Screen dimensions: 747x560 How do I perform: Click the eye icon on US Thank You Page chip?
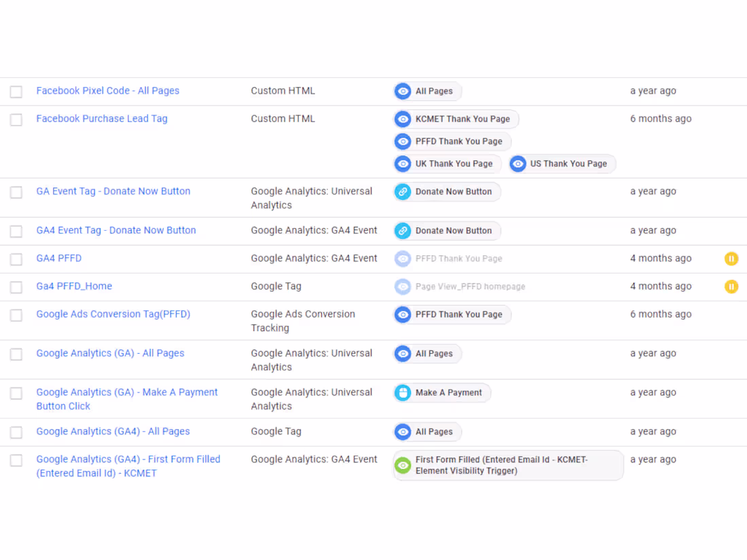pyautogui.click(x=518, y=164)
